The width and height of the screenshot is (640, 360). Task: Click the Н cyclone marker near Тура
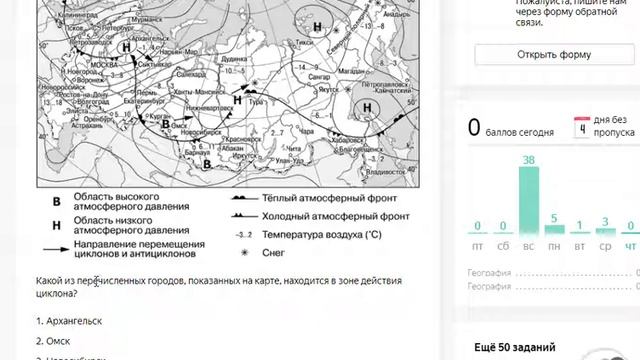(x=238, y=100)
